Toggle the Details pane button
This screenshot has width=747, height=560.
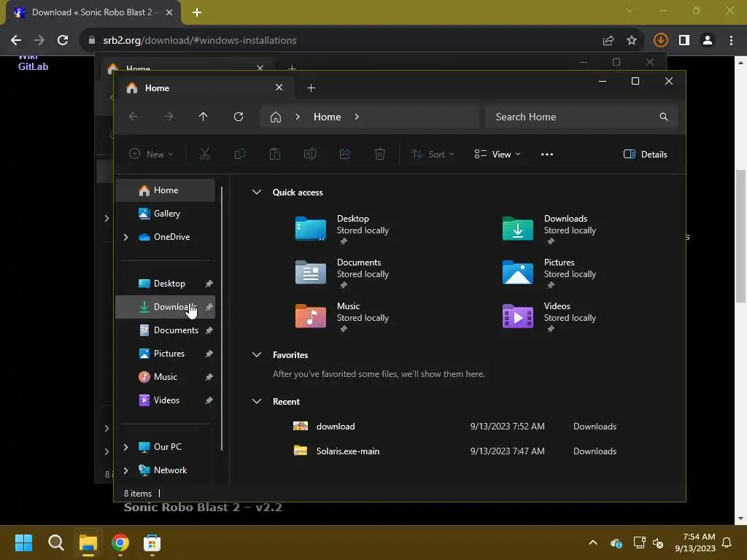(646, 155)
